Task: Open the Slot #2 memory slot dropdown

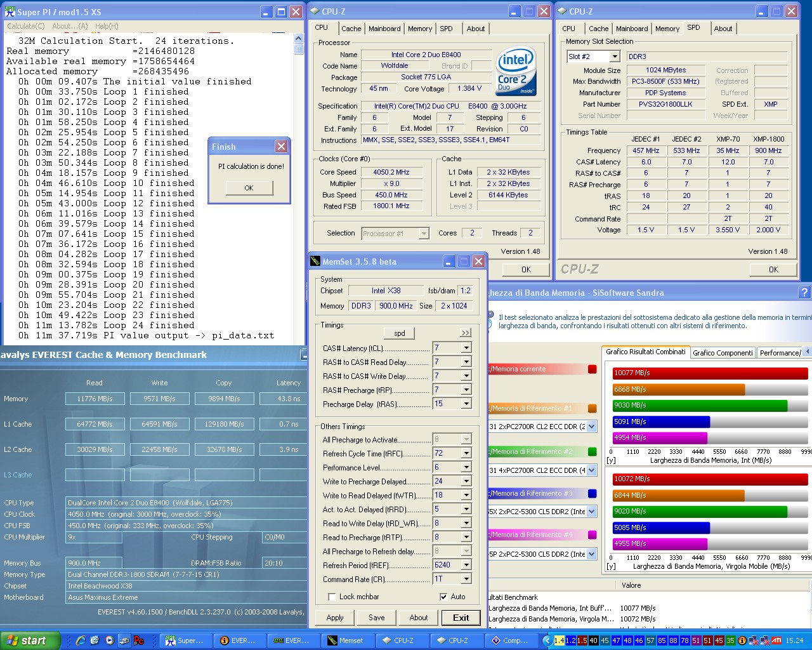Action: (614, 56)
